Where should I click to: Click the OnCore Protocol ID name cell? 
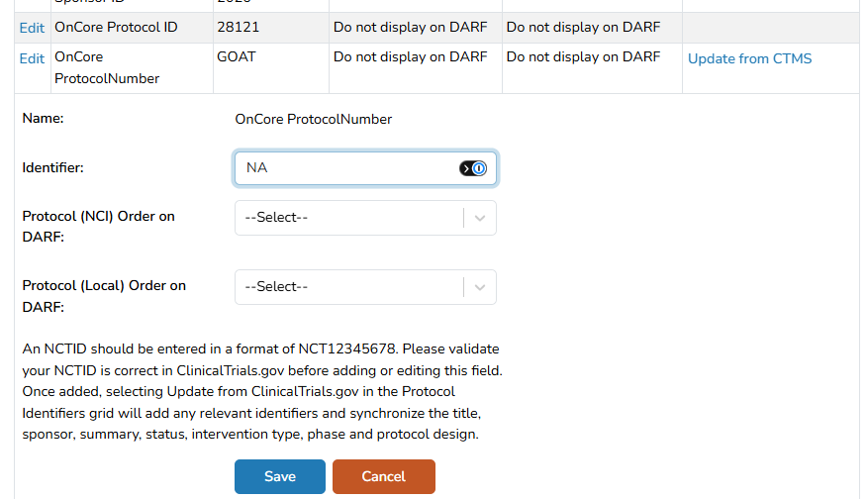(132, 28)
